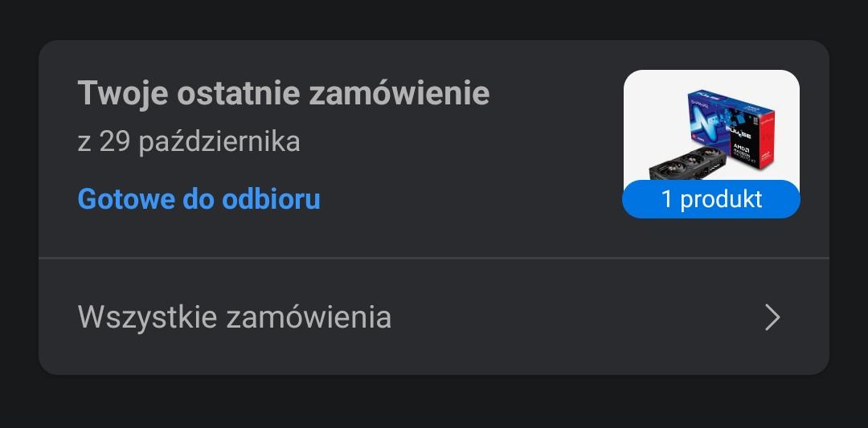Click the order date "z 29 października"
The width and height of the screenshot is (868, 428).
pos(188,142)
